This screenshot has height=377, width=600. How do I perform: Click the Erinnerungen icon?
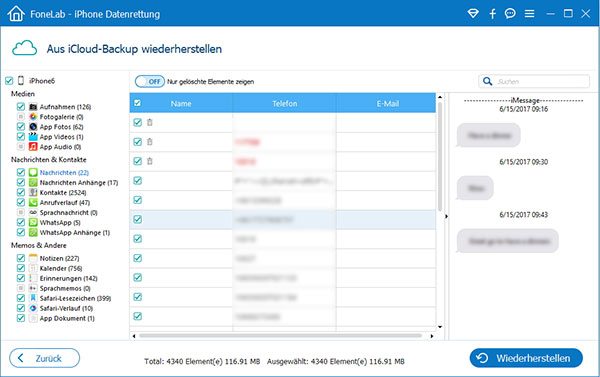pos(33,278)
